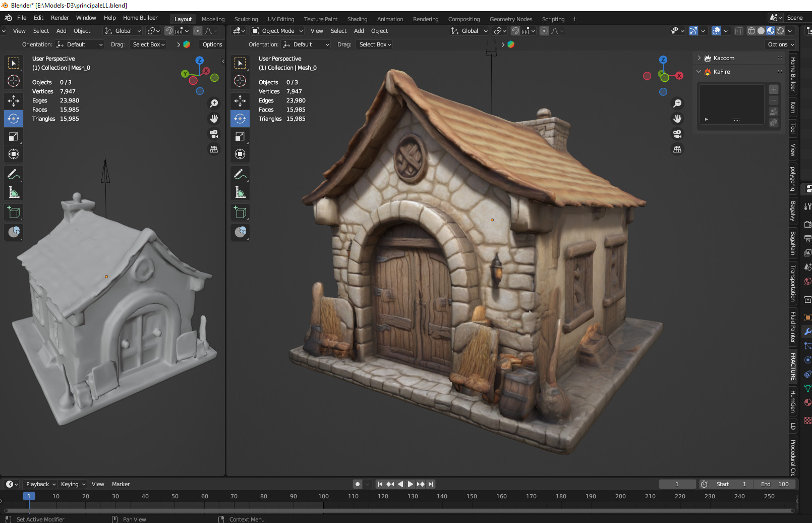
Task: Open the Modifier wrench properties tab
Action: tap(807, 332)
